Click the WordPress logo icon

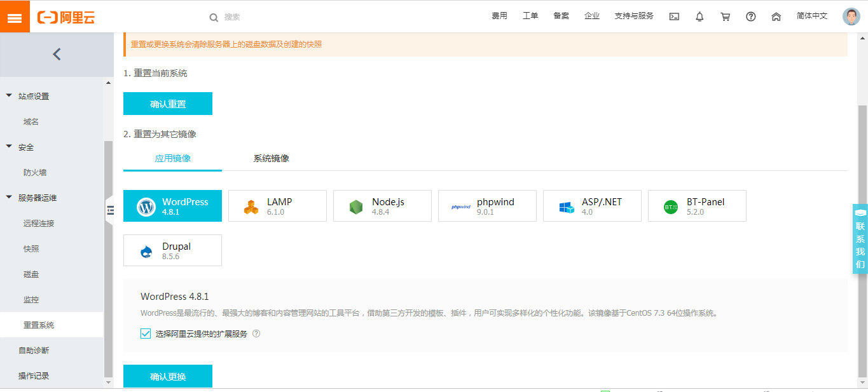pyautogui.click(x=146, y=206)
